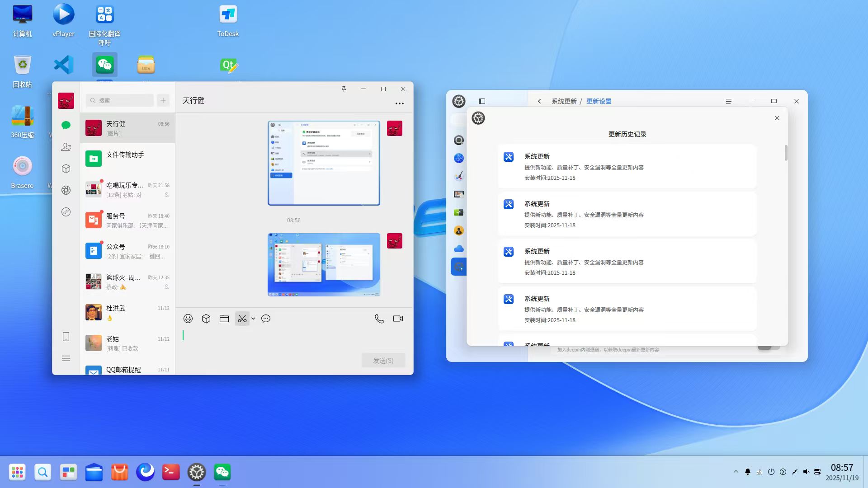
Task: Click the update history scrollbar
Action: click(786, 153)
